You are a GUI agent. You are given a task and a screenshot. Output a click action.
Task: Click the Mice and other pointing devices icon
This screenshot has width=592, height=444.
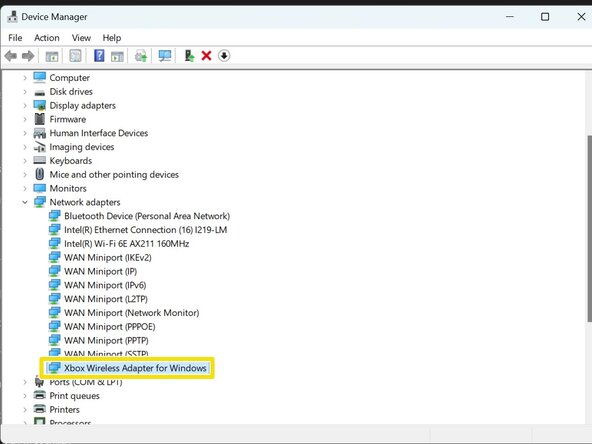tap(40, 174)
